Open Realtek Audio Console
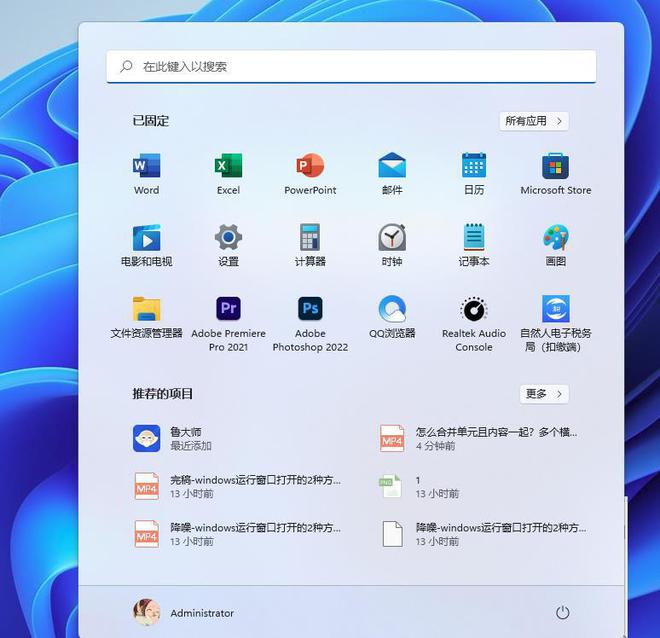Image resolution: width=660 pixels, height=638 pixels. [474, 323]
